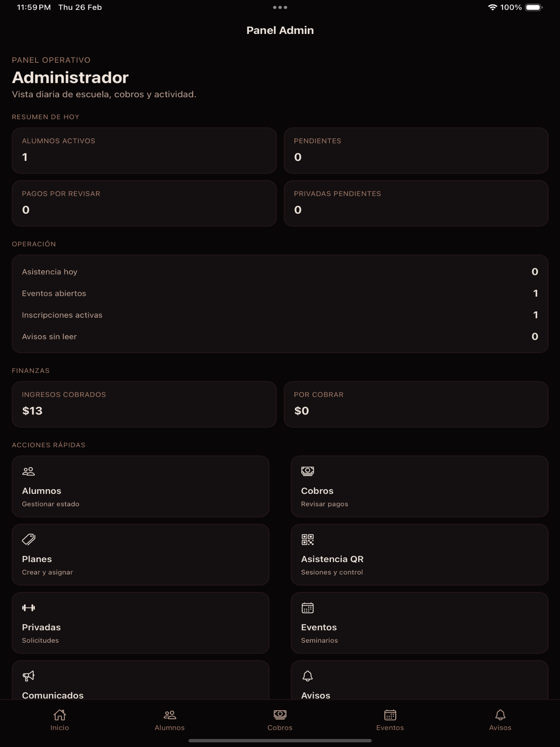Screen dimensions: 560x747
Task: Tap the Asistencia hoy row
Action: (280, 271)
